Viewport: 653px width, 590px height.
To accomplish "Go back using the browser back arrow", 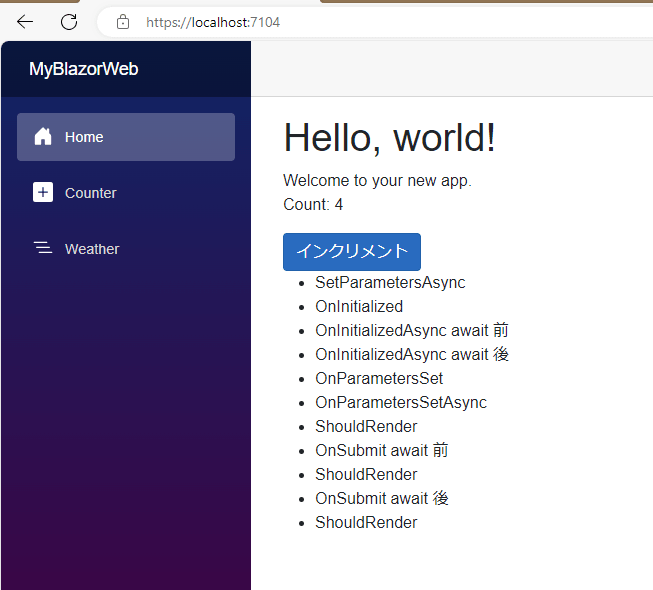I will 25,22.
